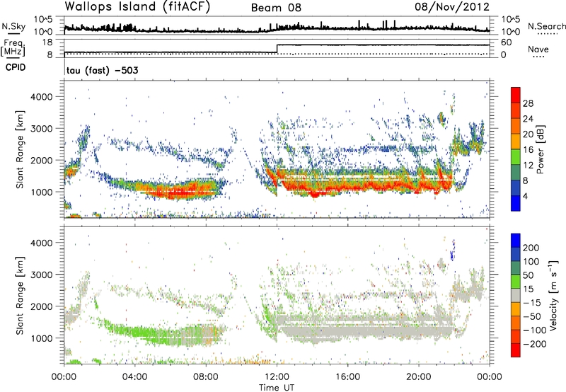Click the "18" tick on the frequency axis

click(47, 42)
